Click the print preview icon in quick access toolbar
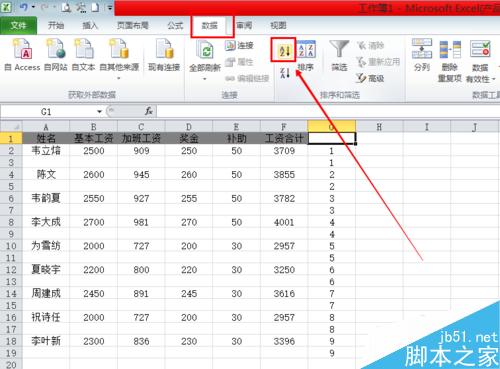 pos(66,7)
